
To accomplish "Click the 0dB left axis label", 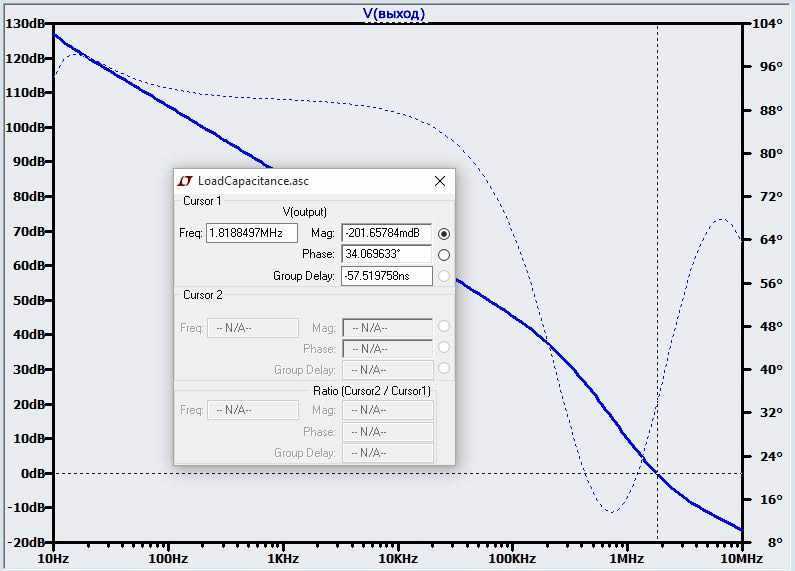I will click(33, 473).
